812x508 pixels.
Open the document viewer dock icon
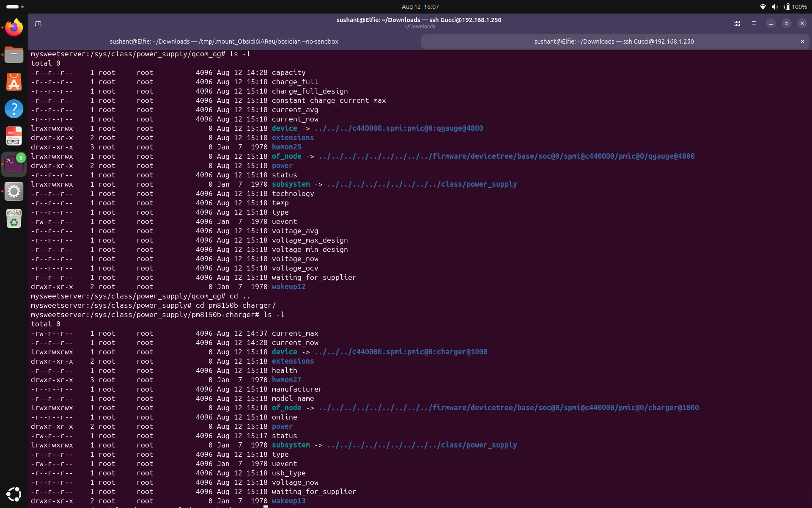pyautogui.click(x=14, y=136)
